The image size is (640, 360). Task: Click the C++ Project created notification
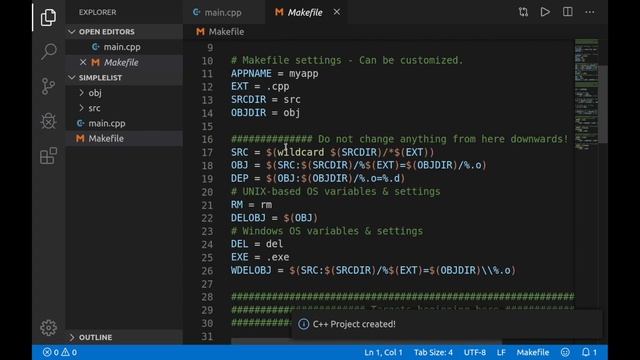click(x=447, y=324)
